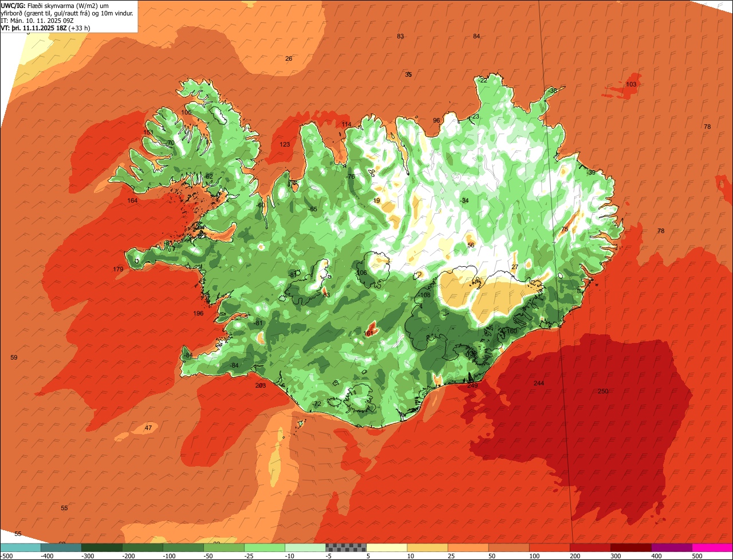
Task: Click the map value -76 in north Iceland
Action: tap(350, 176)
